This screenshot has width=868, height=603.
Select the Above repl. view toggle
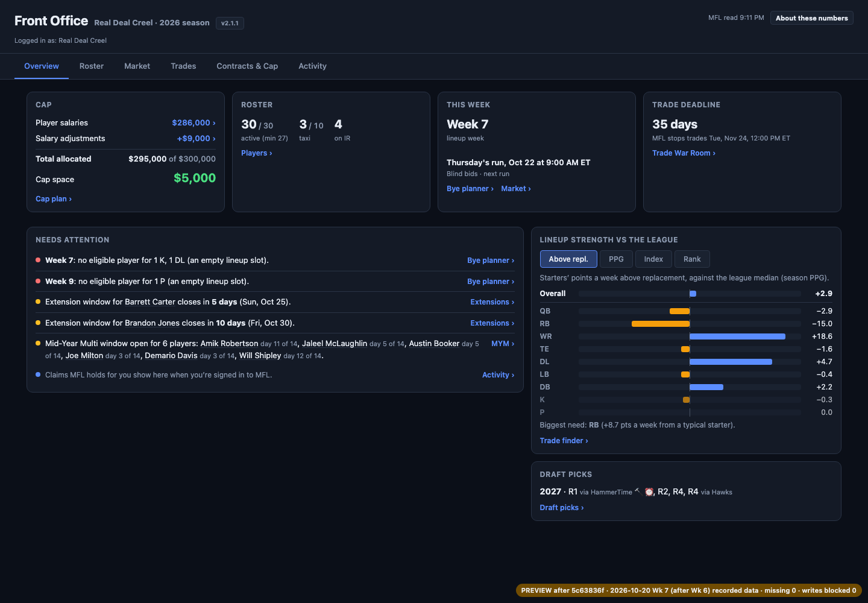point(568,259)
